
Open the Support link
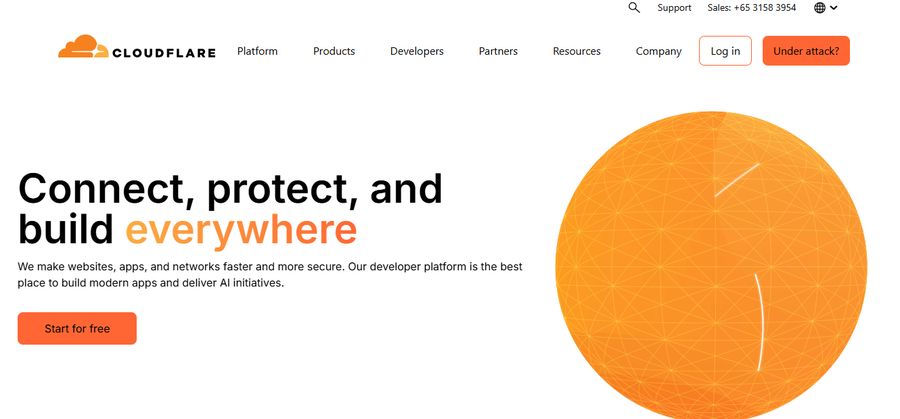(x=674, y=8)
